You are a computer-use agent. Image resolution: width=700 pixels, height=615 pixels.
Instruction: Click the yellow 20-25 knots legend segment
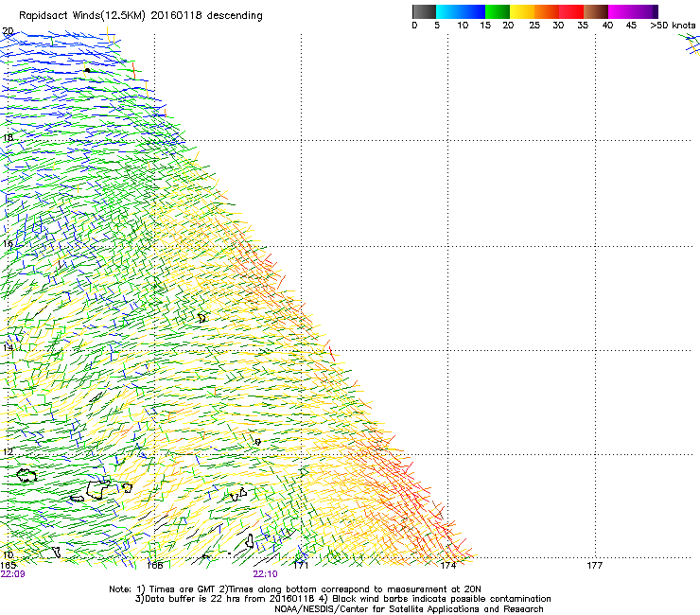tap(522, 11)
